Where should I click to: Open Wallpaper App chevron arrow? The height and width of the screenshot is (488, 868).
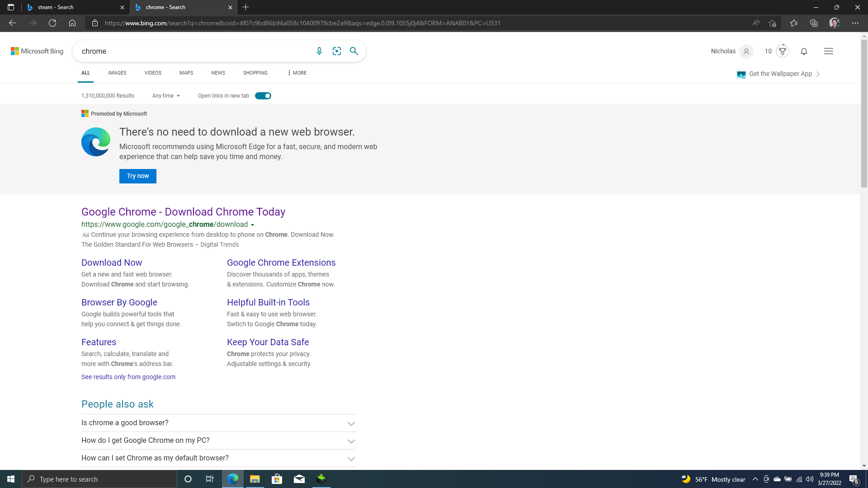818,74
